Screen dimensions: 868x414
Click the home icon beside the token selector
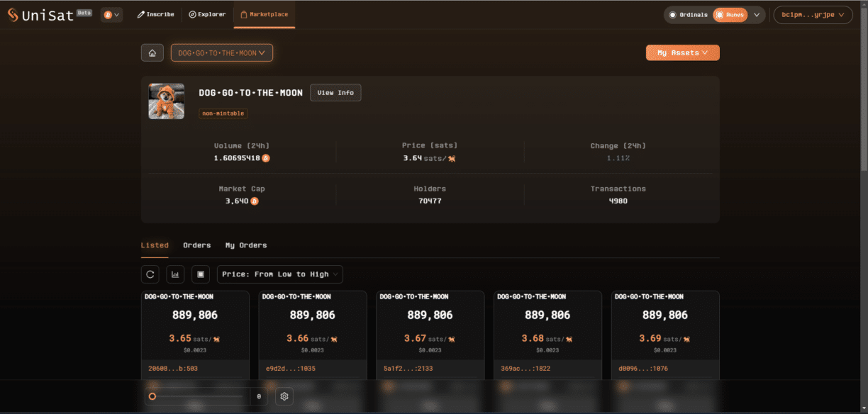click(x=152, y=52)
